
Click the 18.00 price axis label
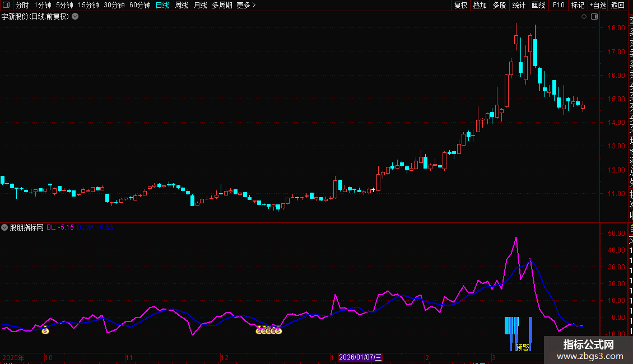pyautogui.click(x=616, y=28)
